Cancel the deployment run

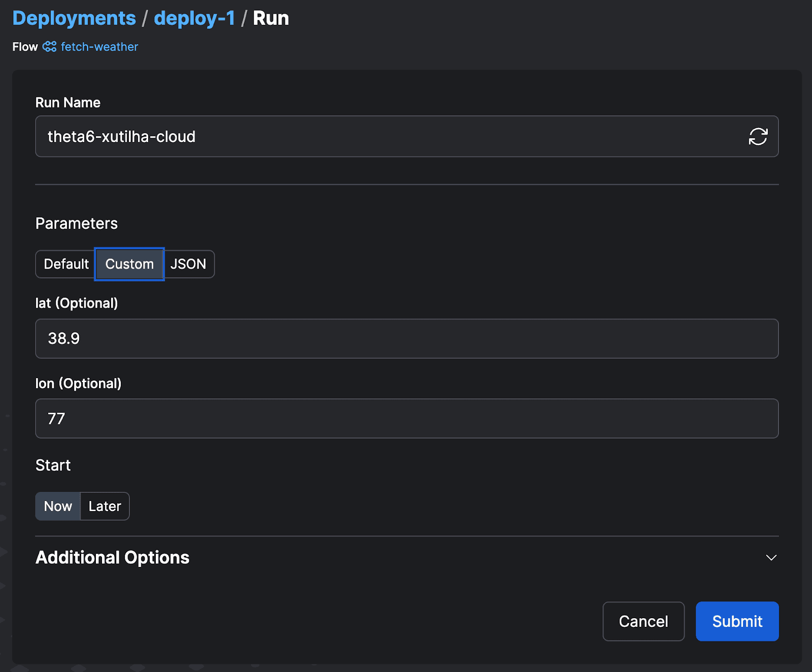click(x=643, y=621)
